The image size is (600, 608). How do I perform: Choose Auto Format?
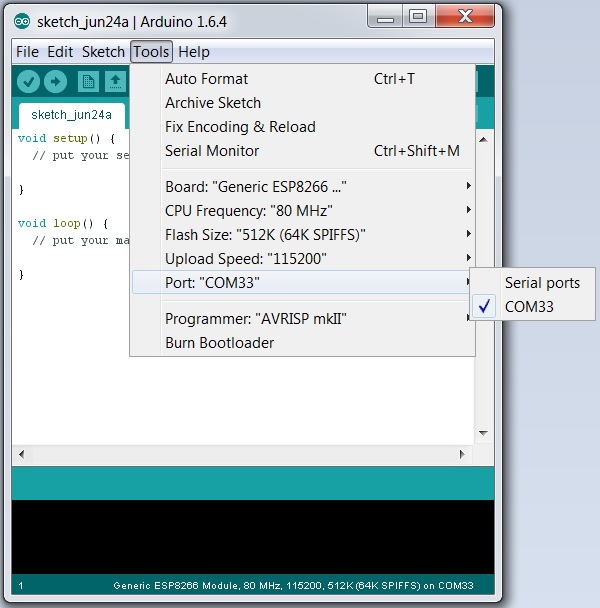[x=303, y=79]
